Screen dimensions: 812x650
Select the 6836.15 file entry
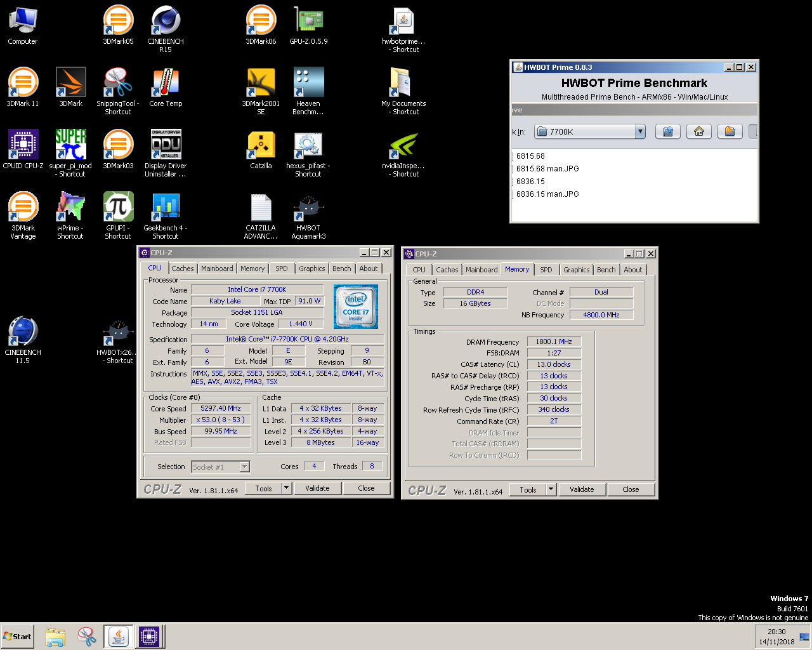point(530,182)
